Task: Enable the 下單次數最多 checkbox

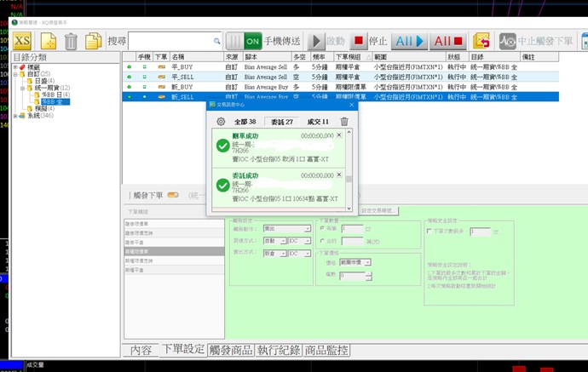Action: (429, 231)
